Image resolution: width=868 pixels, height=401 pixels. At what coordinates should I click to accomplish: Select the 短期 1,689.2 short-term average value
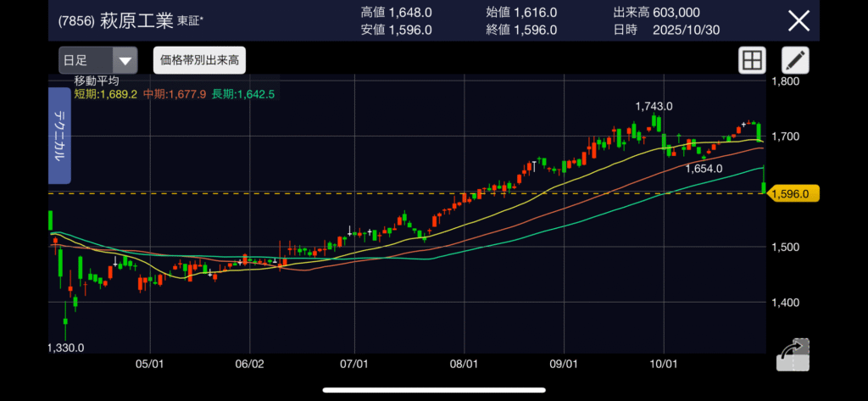tap(105, 94)
